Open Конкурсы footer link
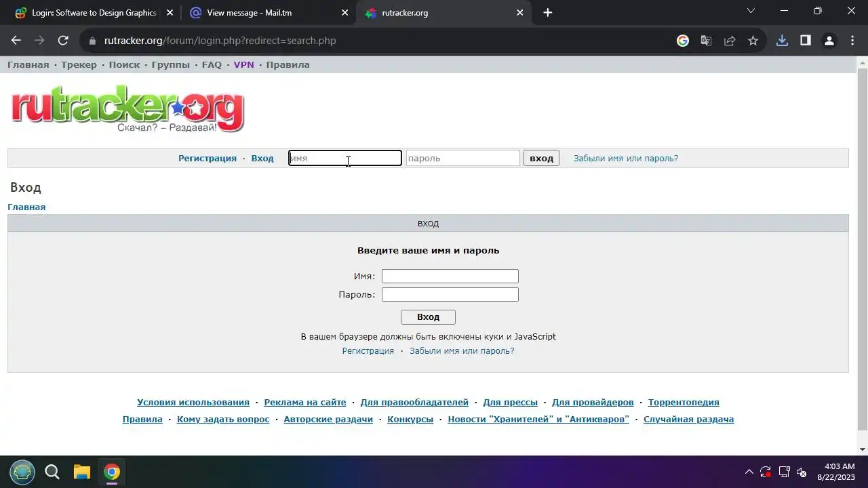 410,420
